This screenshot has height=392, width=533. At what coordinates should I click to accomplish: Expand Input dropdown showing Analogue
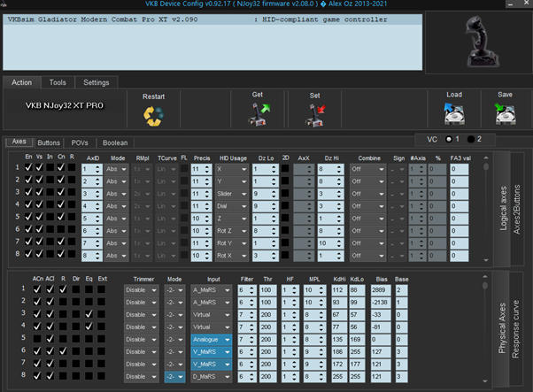(x=209, y=338)
